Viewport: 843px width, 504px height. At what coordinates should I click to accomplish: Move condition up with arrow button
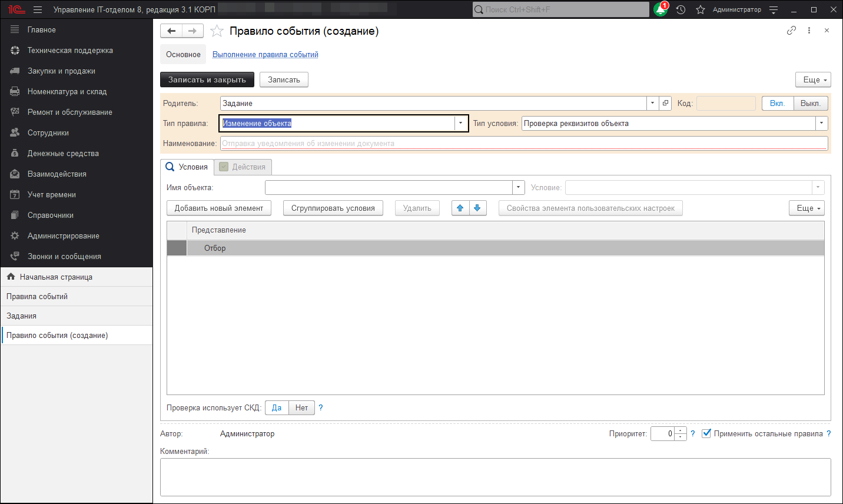coord(460,208)
